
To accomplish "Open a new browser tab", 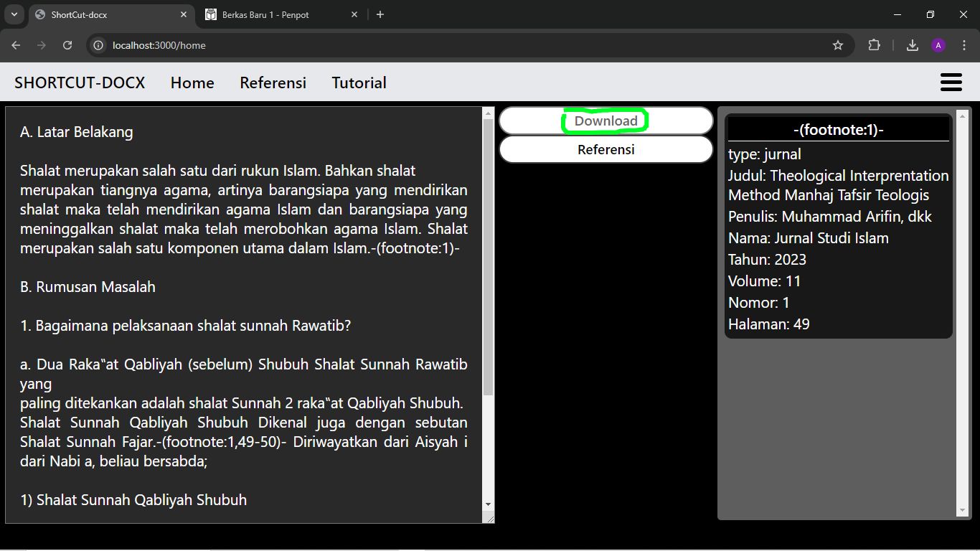I will (380, 14).
